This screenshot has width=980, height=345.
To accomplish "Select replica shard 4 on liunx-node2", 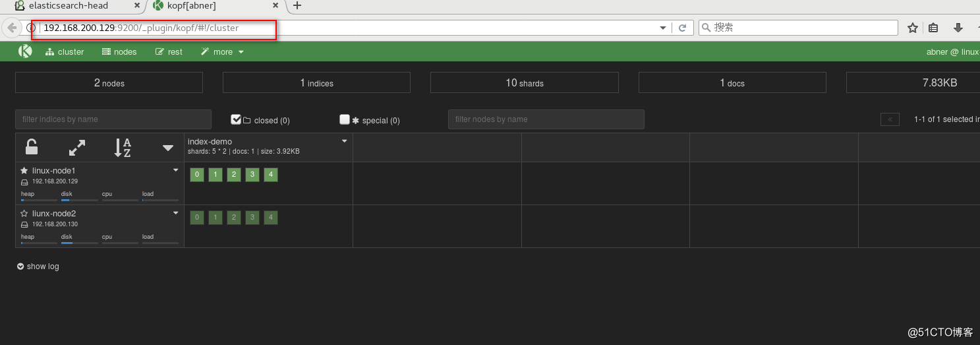I will pyautogui.click(x=271, y=218).
